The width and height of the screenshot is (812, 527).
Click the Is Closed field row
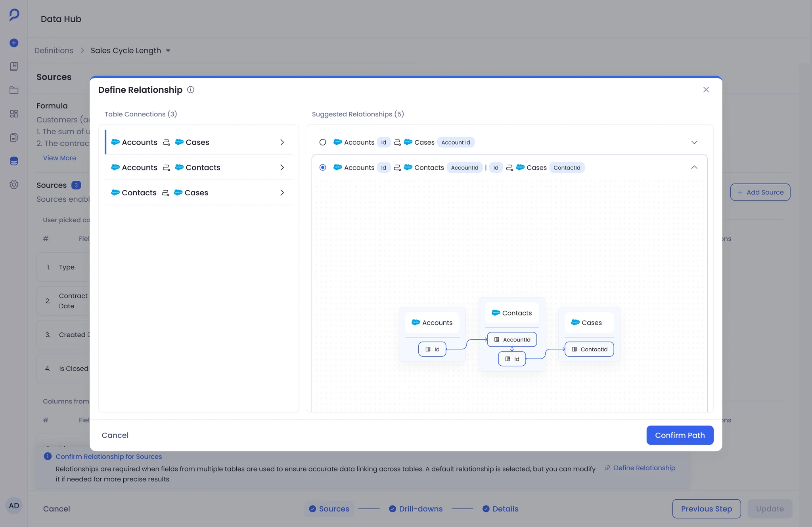click(63, 369)
